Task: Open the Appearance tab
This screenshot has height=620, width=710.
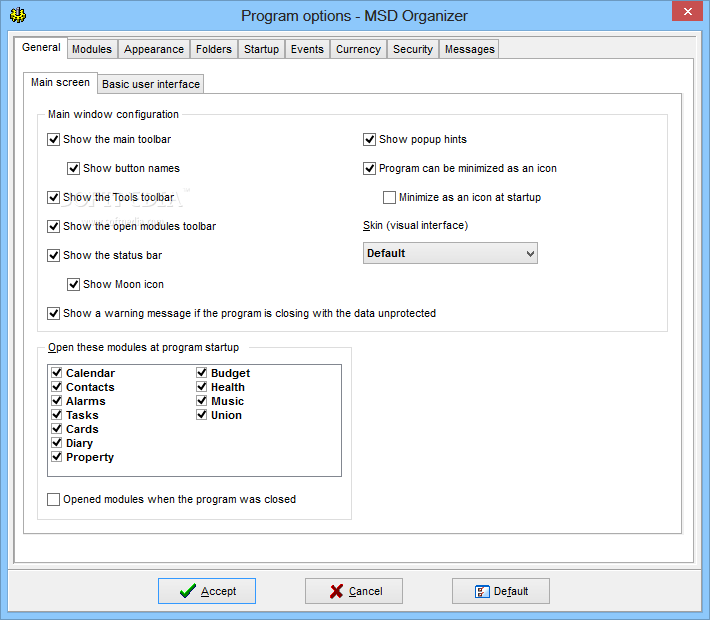Action: pyautogui.click(x=154, y=49)
